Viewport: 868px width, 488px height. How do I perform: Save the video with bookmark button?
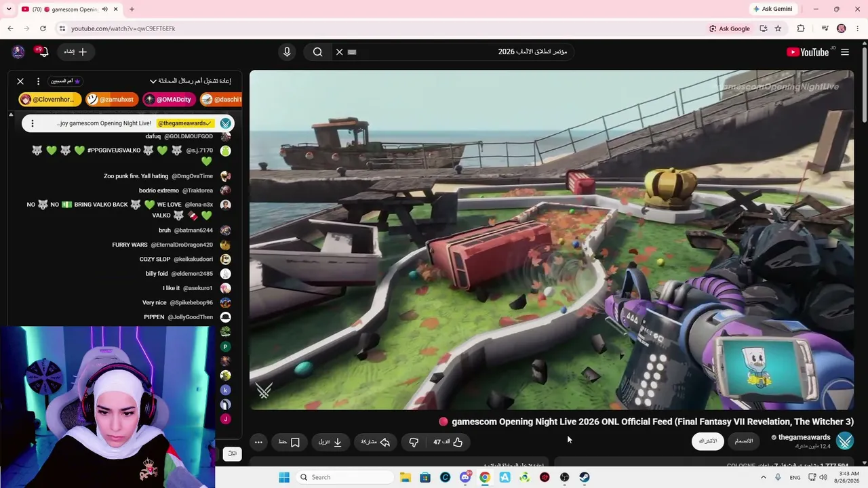tap(290, 442)
